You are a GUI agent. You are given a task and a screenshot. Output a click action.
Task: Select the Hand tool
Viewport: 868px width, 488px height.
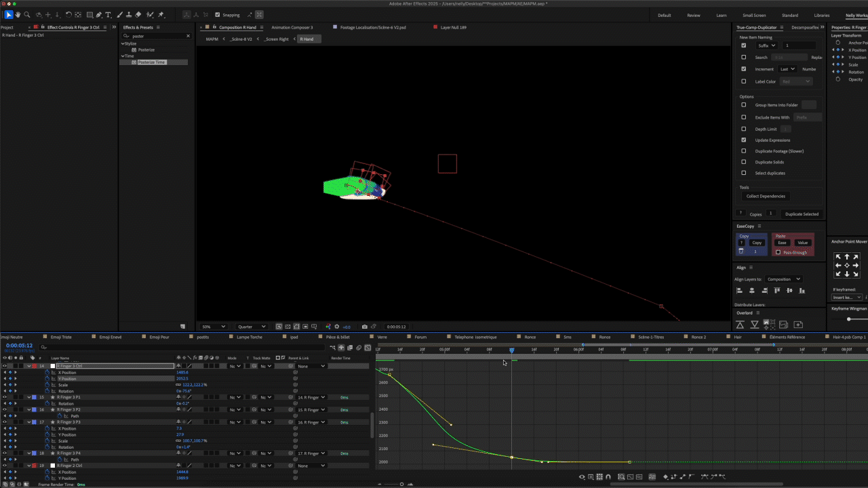[18, 14]
